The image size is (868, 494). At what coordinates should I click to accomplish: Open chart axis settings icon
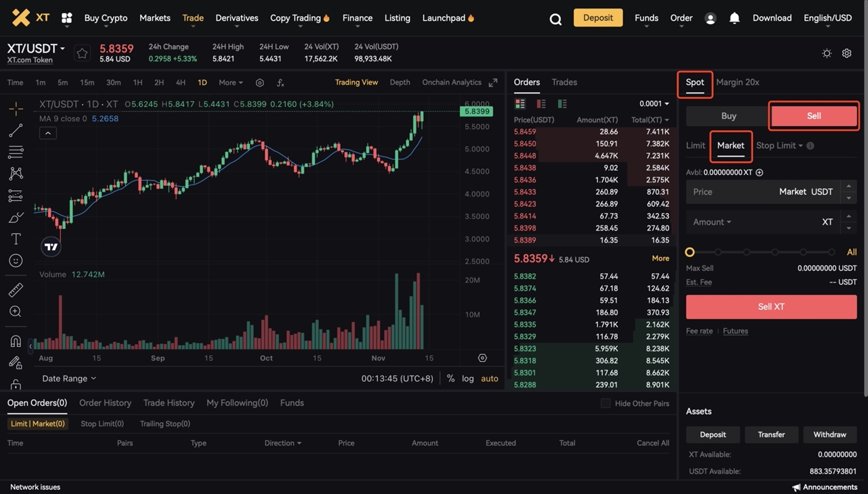(482, 358)
